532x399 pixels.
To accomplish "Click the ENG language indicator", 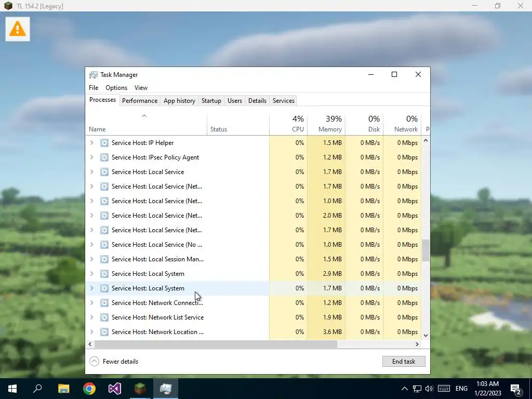I will tap(461, 389).
